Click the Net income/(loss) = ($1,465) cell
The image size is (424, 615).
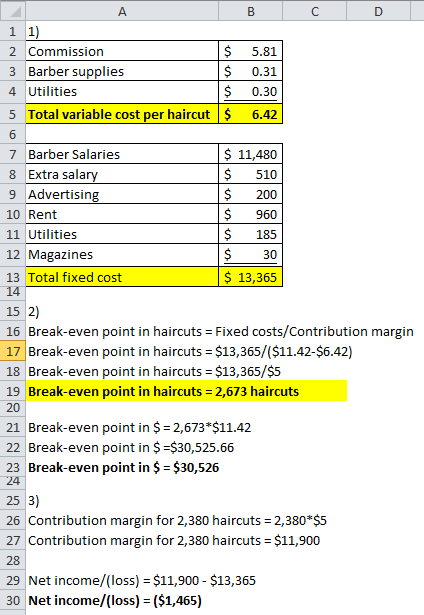point(115,600)
